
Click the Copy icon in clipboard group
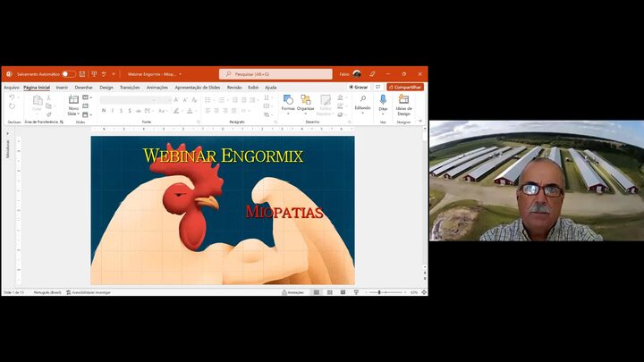[48, 106]
